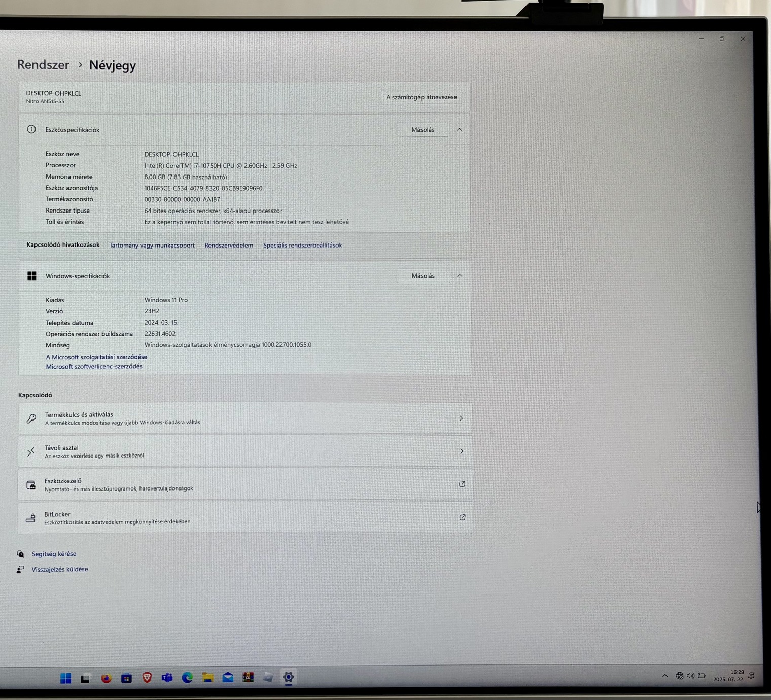771x700 pixels.
Task: Open the Roblox icon on the taskbar
Action: coord(268,677)
